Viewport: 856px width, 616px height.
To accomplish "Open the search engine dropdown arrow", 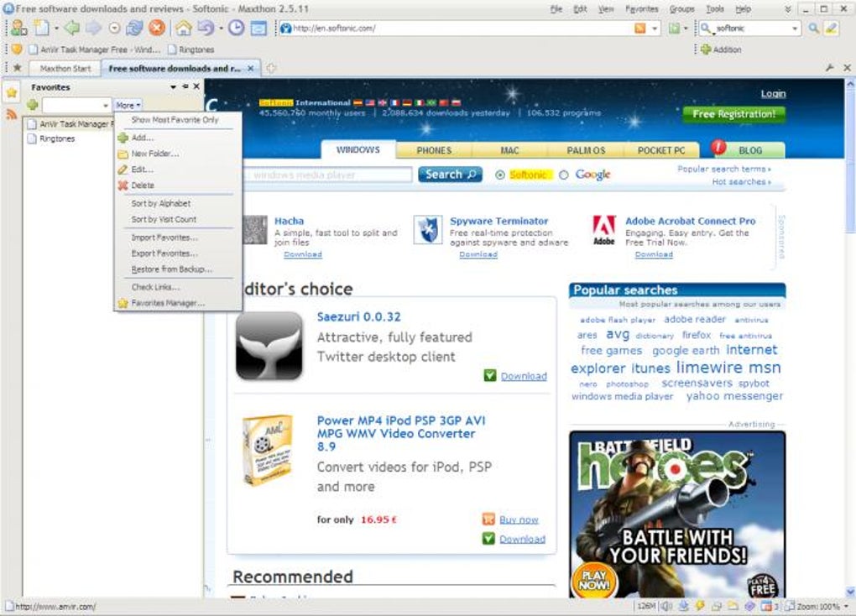I will tap(795, 29).
